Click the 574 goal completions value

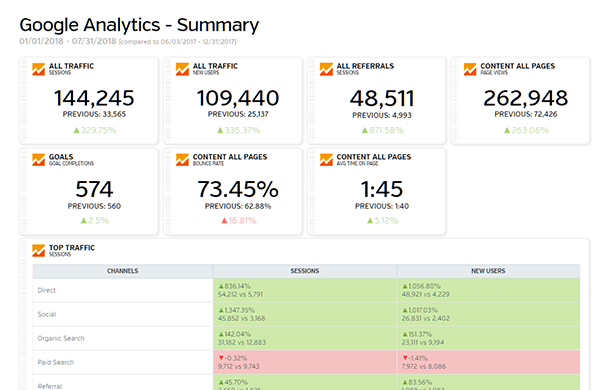click(94, 190)
